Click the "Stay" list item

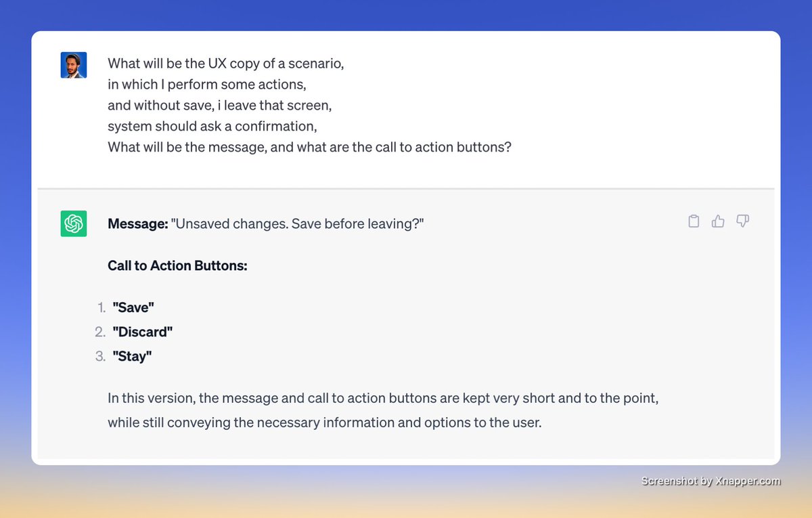click(x=132, y=356)
